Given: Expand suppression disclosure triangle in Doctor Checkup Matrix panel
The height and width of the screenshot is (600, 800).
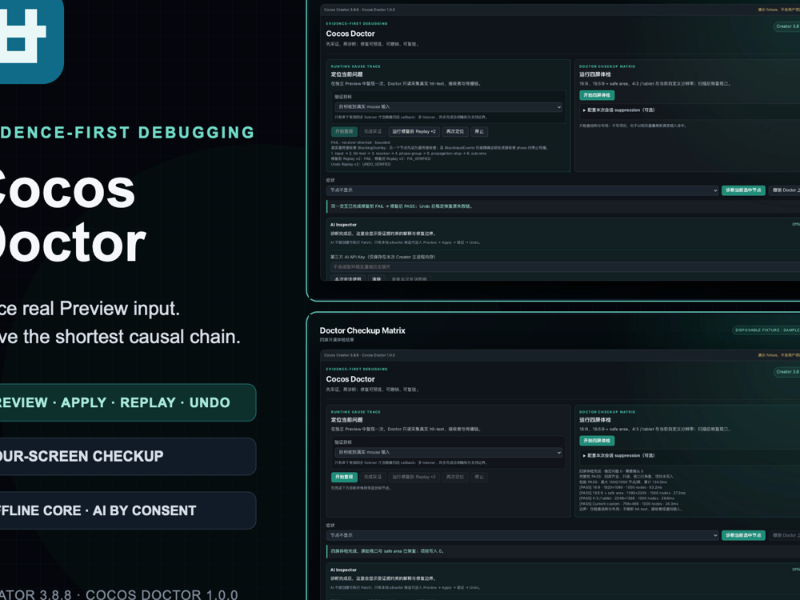Looking at the screenshot, I should (x=584, y=456).
